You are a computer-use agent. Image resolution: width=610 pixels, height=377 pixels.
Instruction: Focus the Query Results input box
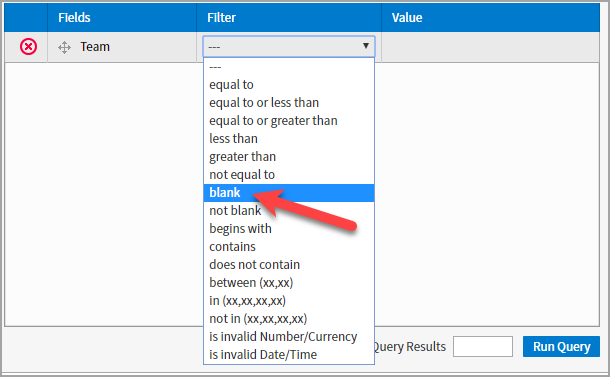tap(483, 346)
